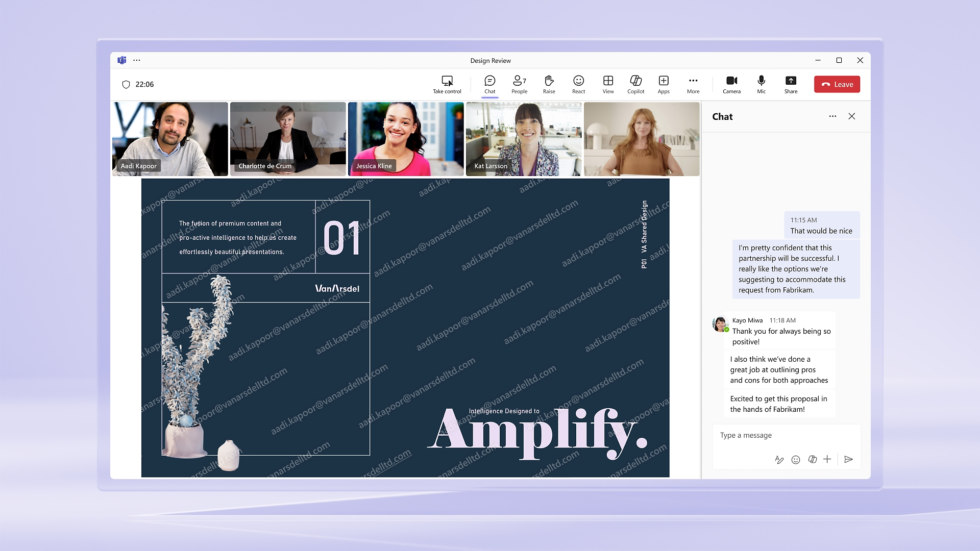Open the Teams title bar ellipsis menu
Image resolution: width=980 pixels, height=551 pixels.
[x=137, y=60]
